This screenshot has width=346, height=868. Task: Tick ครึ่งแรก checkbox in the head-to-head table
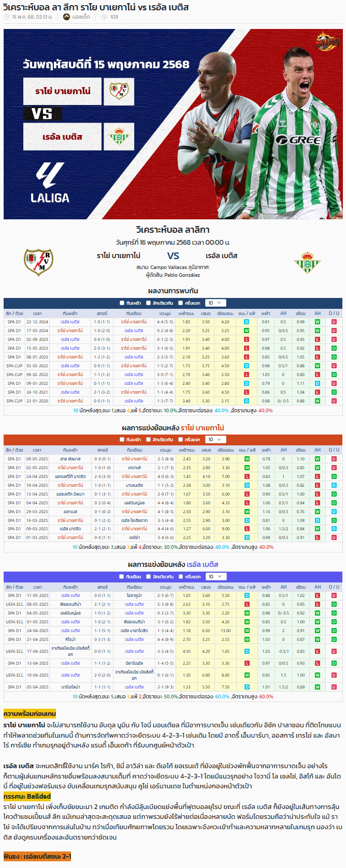181,303
